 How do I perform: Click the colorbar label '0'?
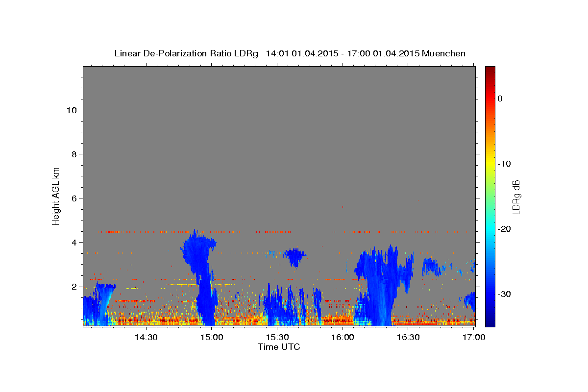pyautogui.click(x=500, y=98)
